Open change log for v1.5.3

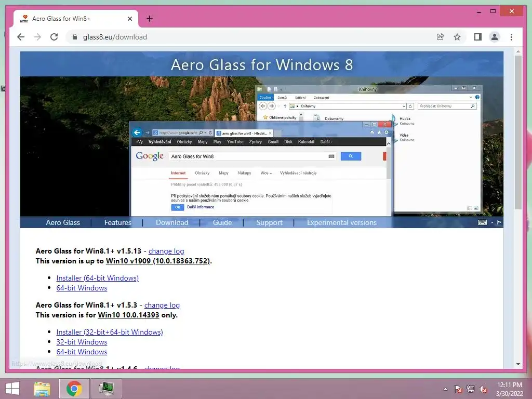(162, 305)
